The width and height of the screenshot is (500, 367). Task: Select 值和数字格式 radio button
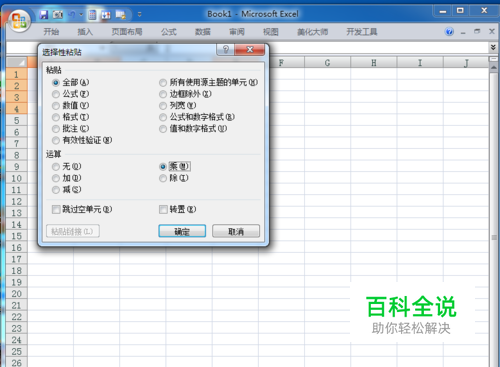click(163, 129)
